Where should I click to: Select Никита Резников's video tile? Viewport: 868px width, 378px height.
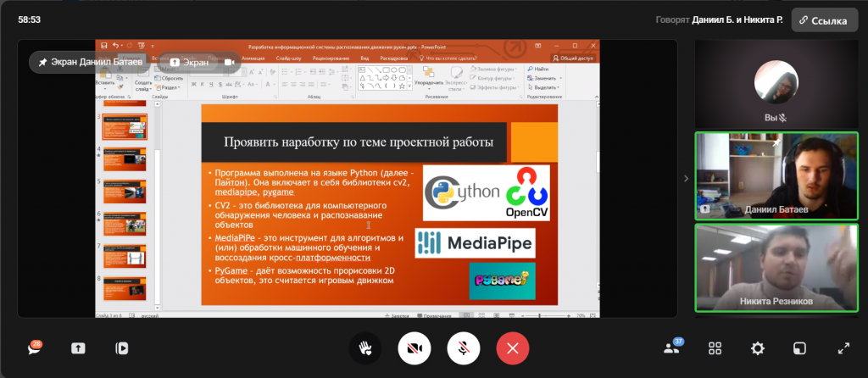coord(776,267)
